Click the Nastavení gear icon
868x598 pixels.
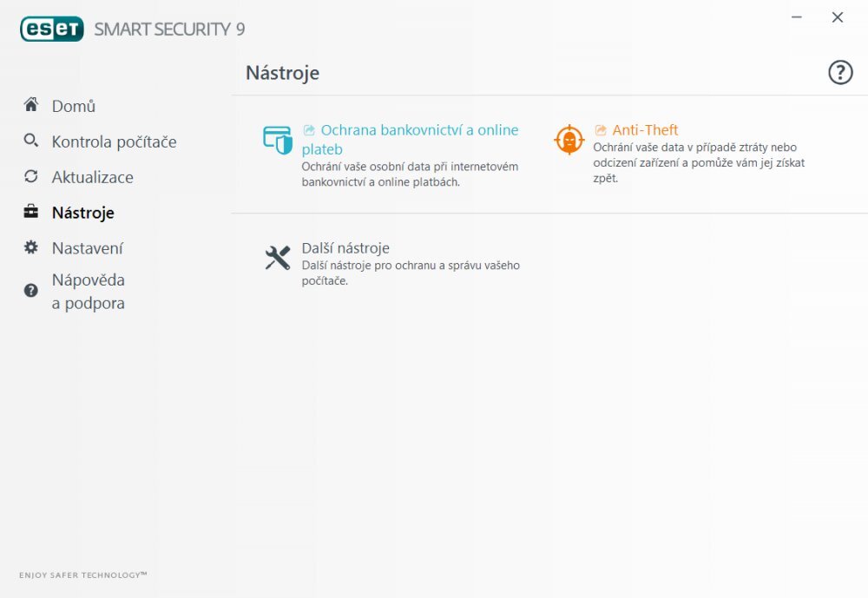[30, 246]
